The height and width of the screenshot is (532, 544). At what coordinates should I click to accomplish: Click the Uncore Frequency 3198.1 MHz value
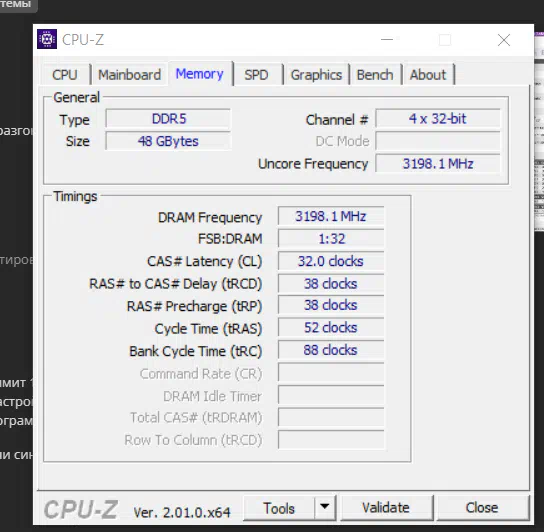click(x=438, y=163)
